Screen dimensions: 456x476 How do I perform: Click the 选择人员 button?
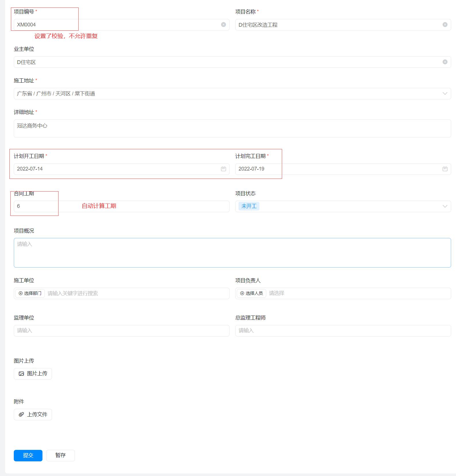pos(251,293)
